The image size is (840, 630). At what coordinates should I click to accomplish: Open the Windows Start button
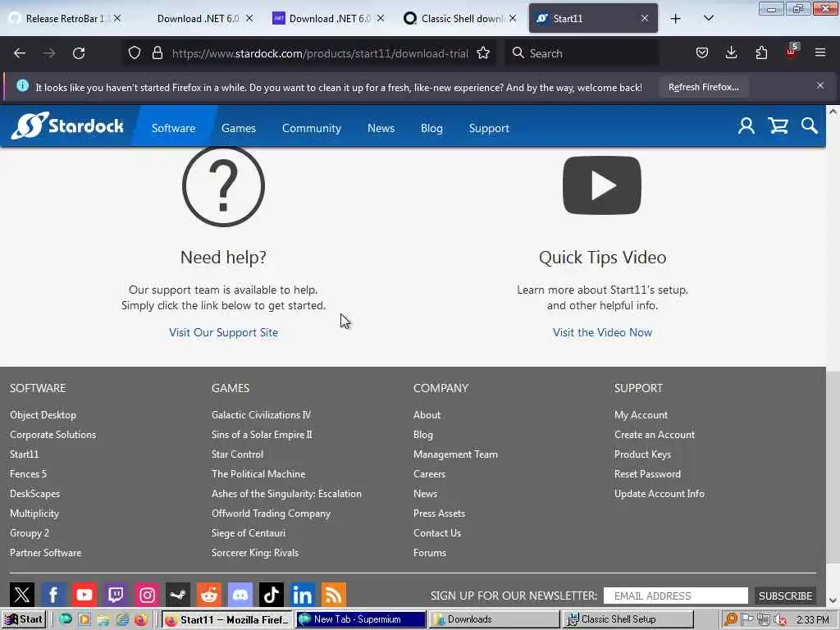coord(24,619)
